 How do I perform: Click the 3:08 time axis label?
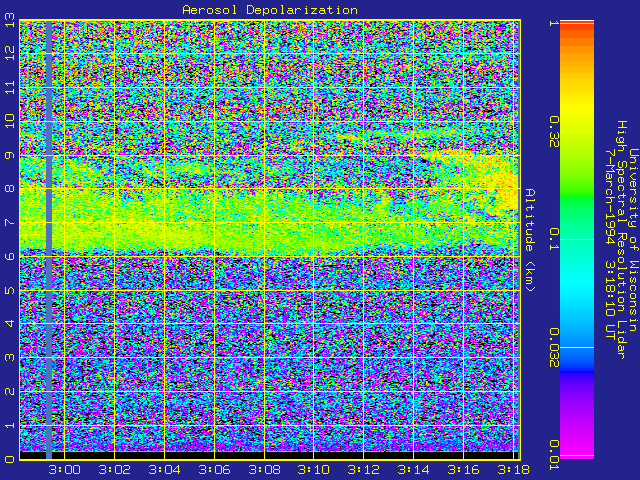264,470
